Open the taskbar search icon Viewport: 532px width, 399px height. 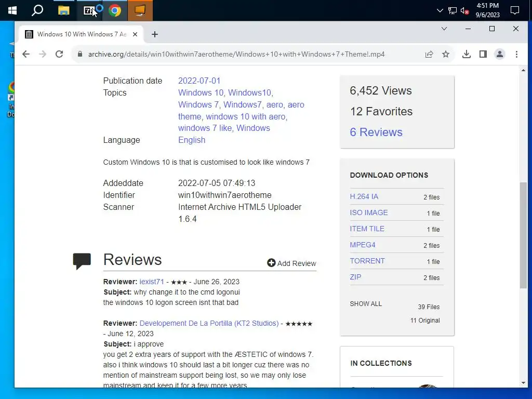(x=37, y=10)
